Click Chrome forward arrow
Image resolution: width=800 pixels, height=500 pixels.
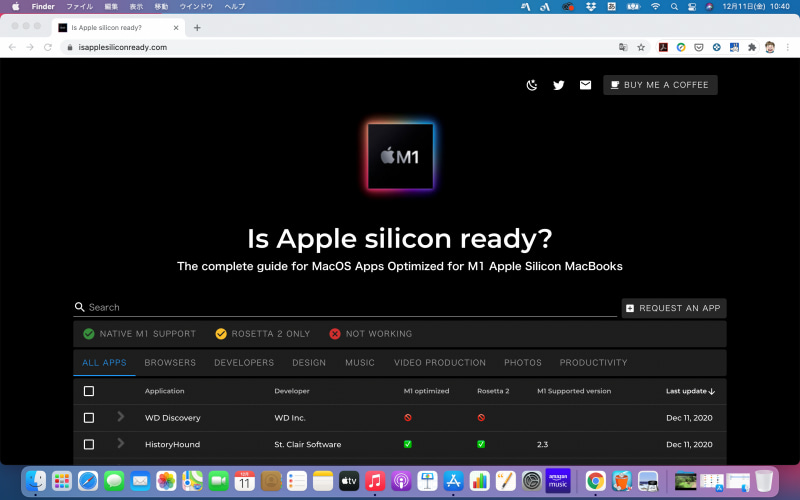click(30, 47)
